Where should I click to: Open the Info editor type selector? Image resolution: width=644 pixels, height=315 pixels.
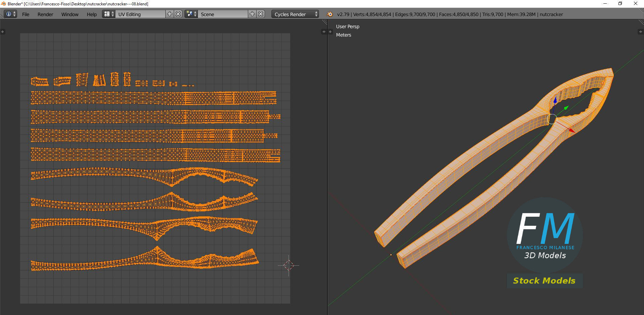click(10, 14)
